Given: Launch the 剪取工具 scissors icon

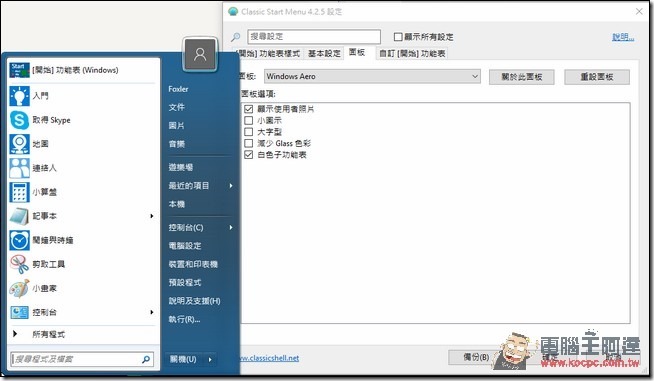Looking at the screenshot, I should point(19,264).
